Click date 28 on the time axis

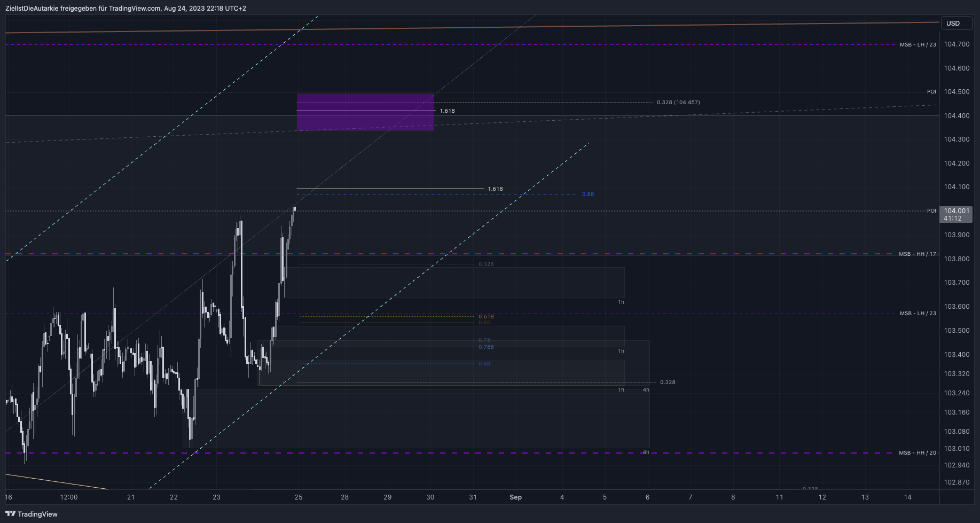click(345, 497)
